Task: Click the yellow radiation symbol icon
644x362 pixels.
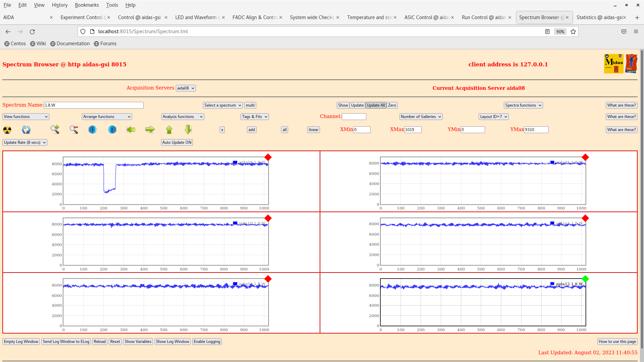Action: pyautogui.click(x=7, y=130)
